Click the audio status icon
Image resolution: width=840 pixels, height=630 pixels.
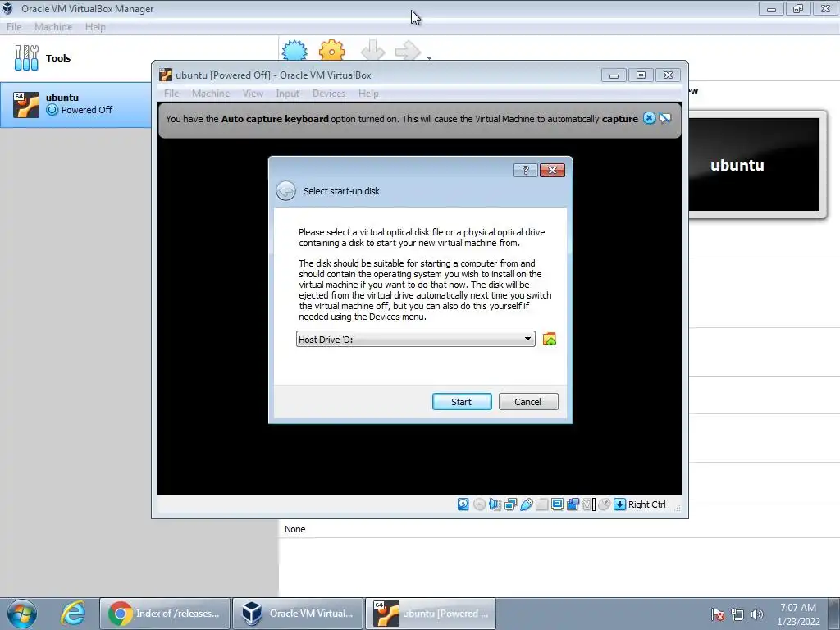click(495, 504)
